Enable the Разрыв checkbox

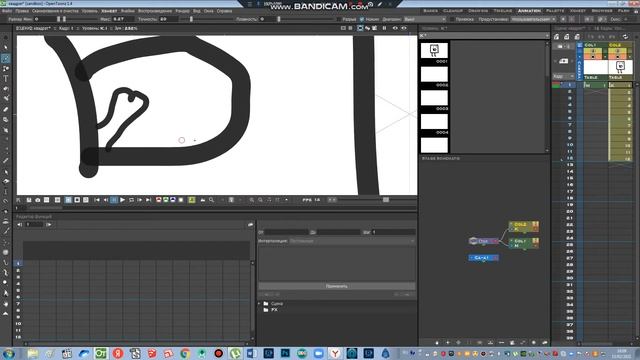point(339,19)
